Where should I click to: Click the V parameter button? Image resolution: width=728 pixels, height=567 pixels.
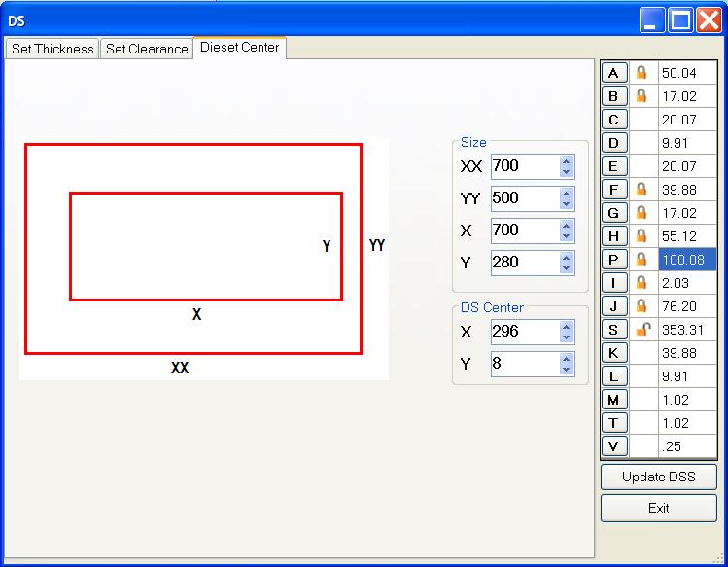pos(614,446)
